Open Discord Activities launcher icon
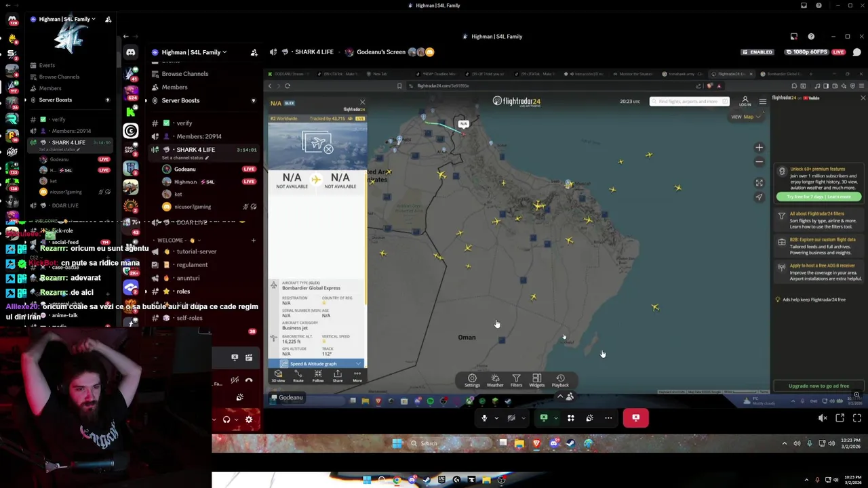The image size is (868, 488). (570, 418)
